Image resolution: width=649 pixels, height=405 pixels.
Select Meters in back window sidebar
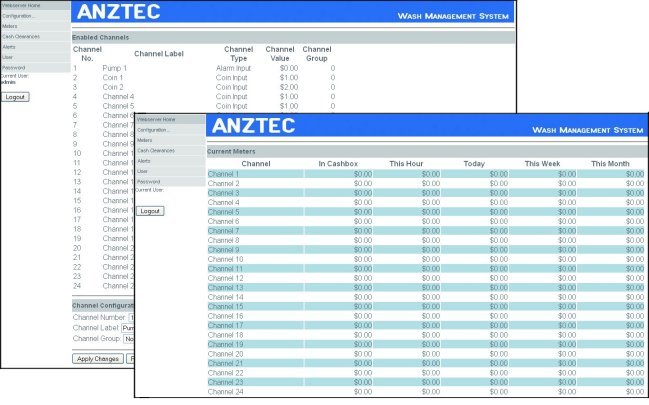(35, 26)
